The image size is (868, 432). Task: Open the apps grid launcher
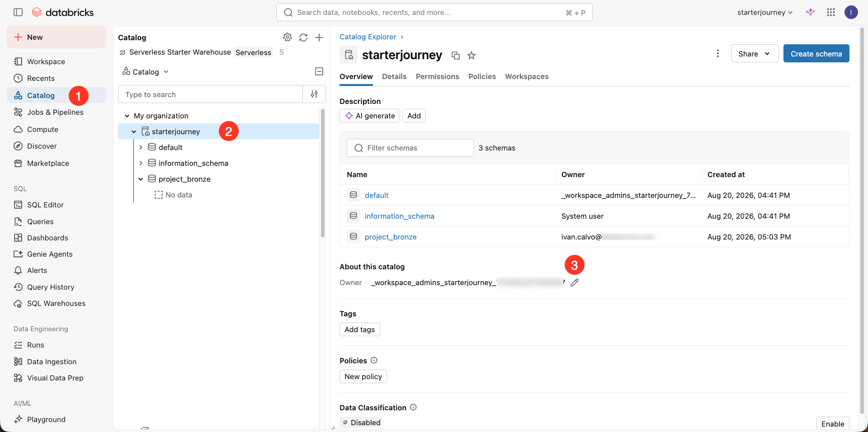tap(831, 12)
